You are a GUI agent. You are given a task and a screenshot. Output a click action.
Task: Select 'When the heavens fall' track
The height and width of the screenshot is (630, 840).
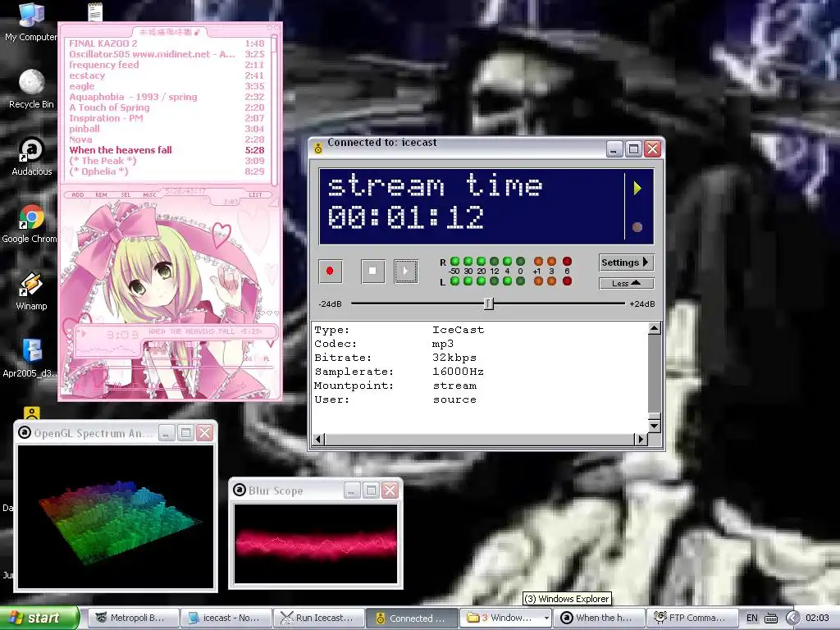point(167,151)
